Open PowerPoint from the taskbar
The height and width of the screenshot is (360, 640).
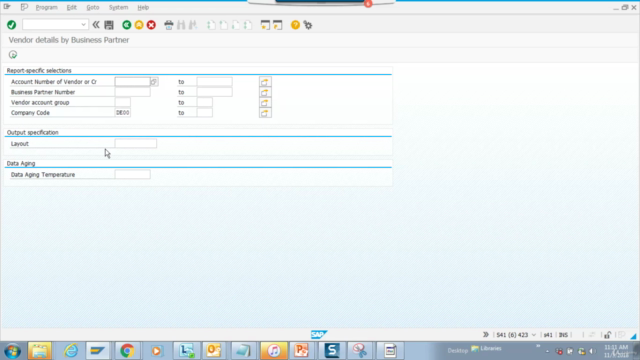coord(302,351)
